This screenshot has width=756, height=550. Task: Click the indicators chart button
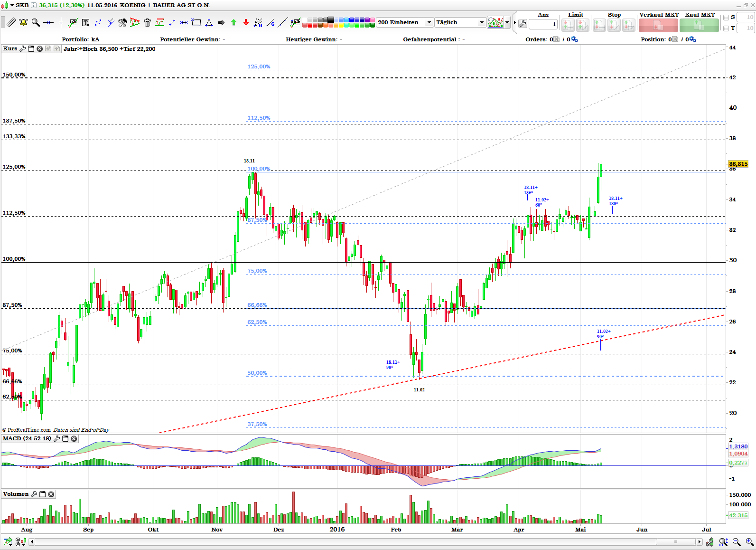tap(495, 22)
